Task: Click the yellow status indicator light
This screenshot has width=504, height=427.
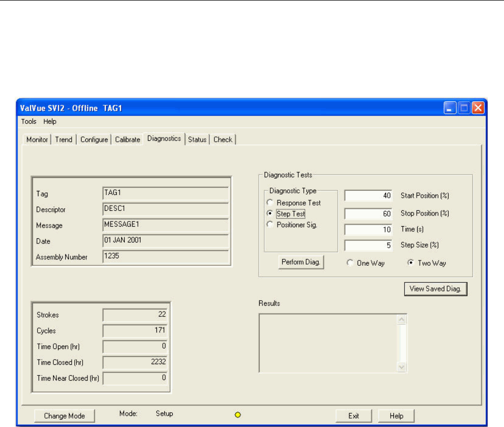Action: point(238,415)
